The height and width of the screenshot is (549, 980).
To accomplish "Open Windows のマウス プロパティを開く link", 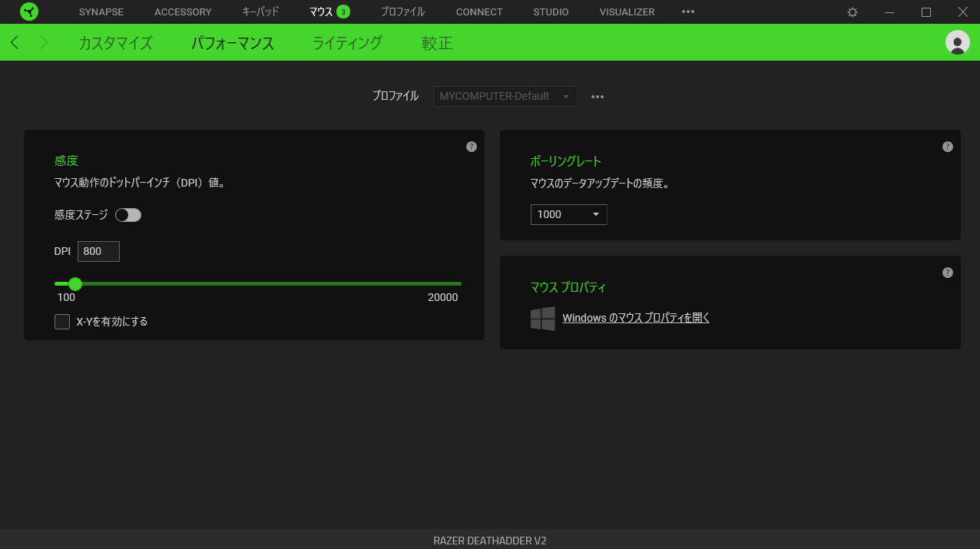I will pos(636,318).
